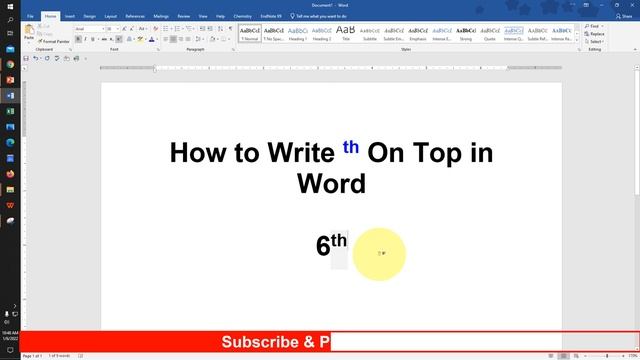The width and height of the screenshot is (640, 360).
Task: Open the Select dropdown in Editing
Action: pyautogui.click(x=594, y=42)
